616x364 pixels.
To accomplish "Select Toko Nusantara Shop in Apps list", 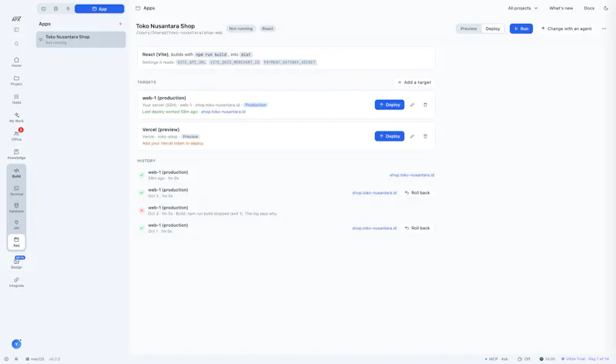I will pyautogui.click(x=81, y=39).
